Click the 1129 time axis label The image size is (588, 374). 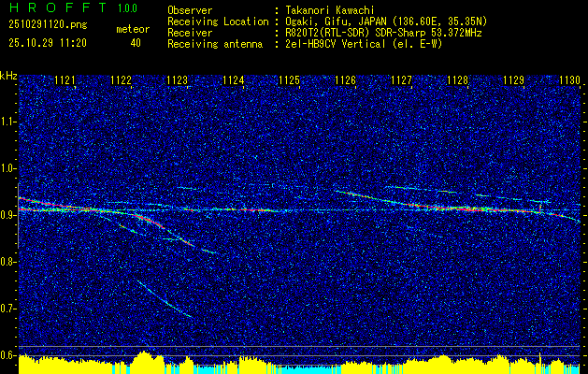514,80
